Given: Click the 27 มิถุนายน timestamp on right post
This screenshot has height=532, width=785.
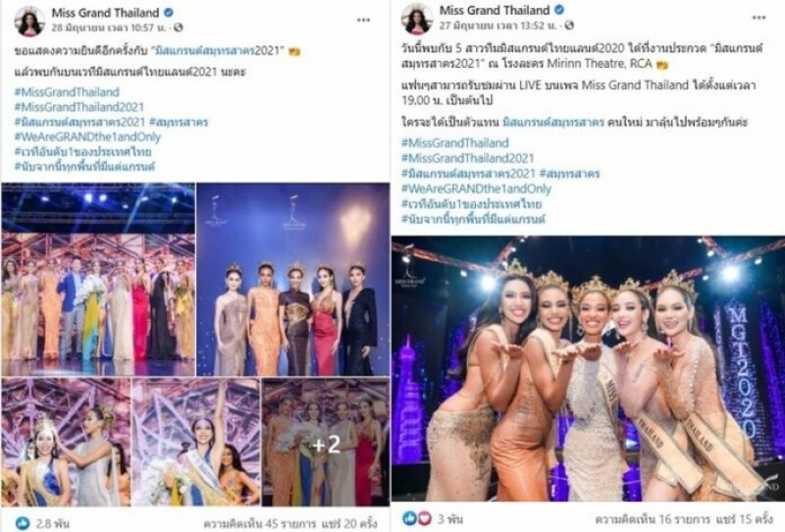Looking at the screenshot, I should 498,26.
